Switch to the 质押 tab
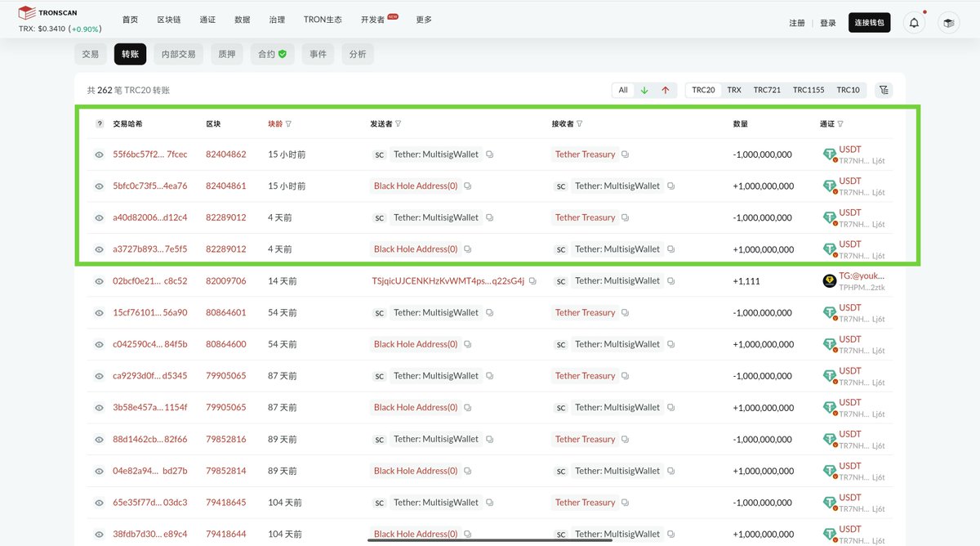Image resolution: width=980 pixels, height=546 pixels. point(226,54)
